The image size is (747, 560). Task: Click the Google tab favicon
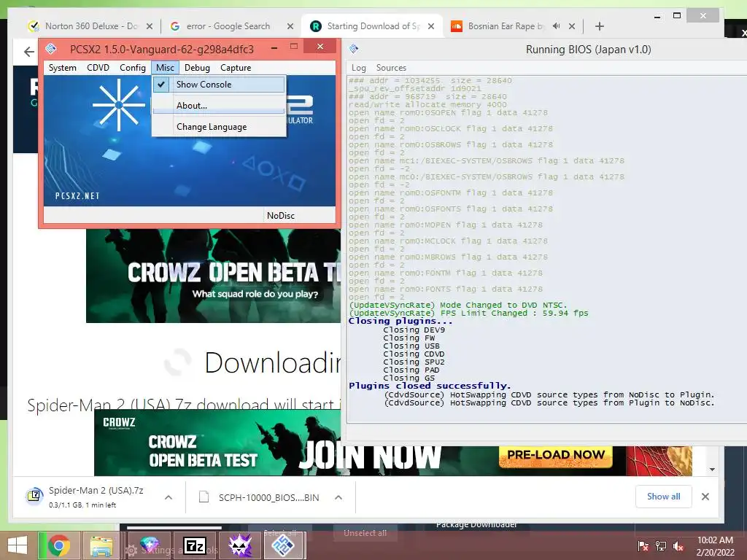point(175,26)
